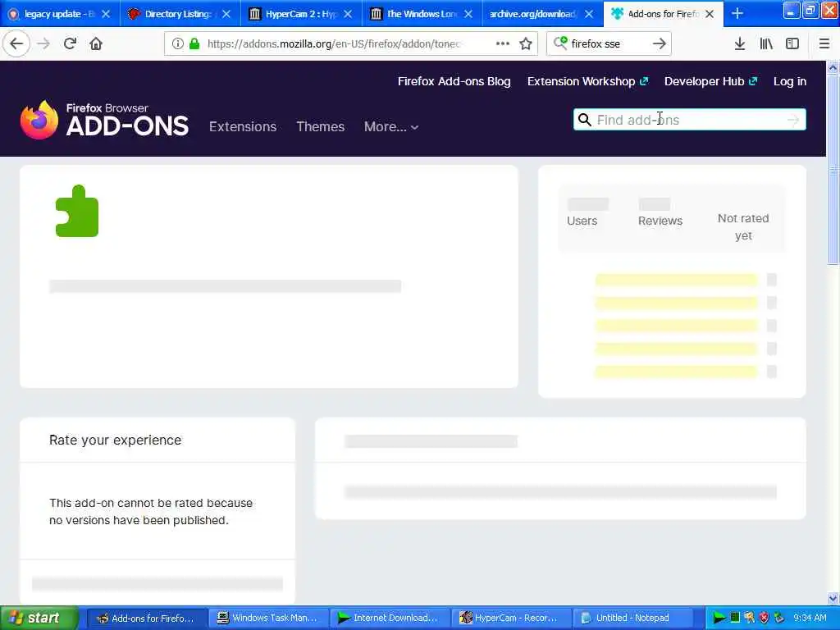The image size is (840, 630).
Task: Click the green padlock security icon
Action: pyautogui.click(x=194, y=43)
